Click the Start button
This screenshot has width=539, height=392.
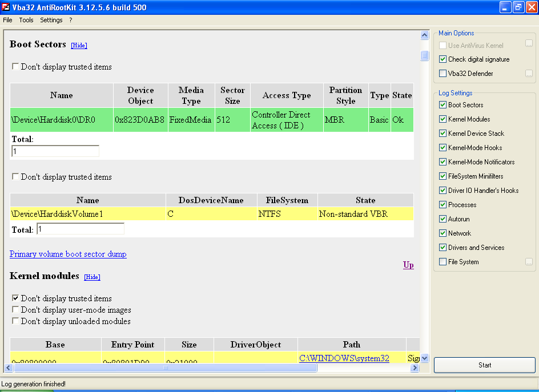tap(485, 365)
